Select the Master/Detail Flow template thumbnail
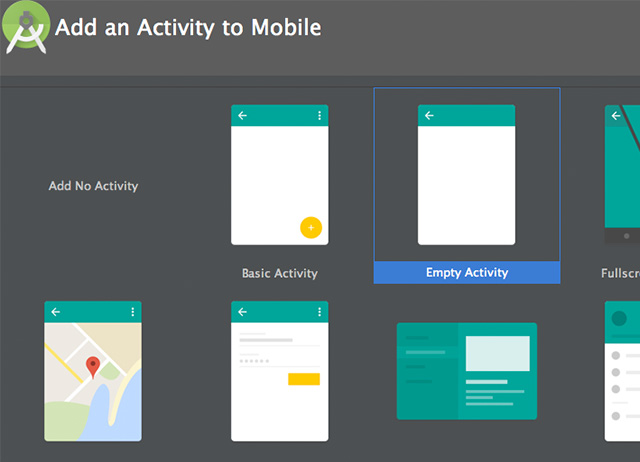 (466, 371)
